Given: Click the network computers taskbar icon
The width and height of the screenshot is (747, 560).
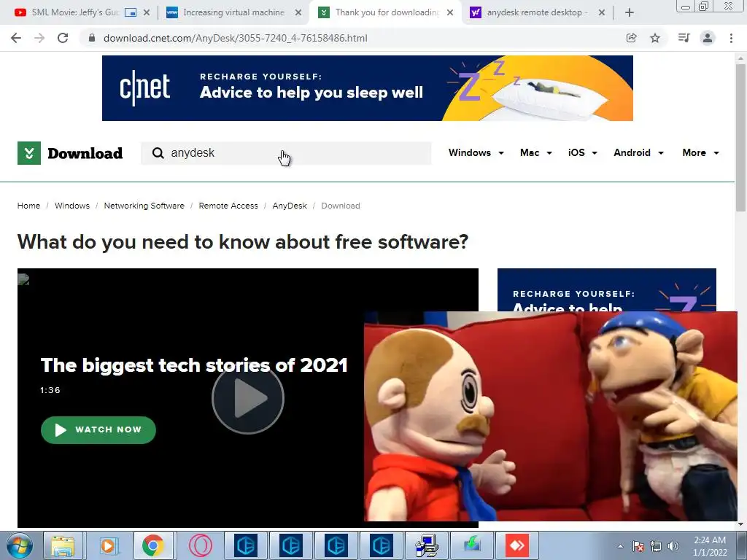Looking at the screenshot, I should tap(426, 545).
